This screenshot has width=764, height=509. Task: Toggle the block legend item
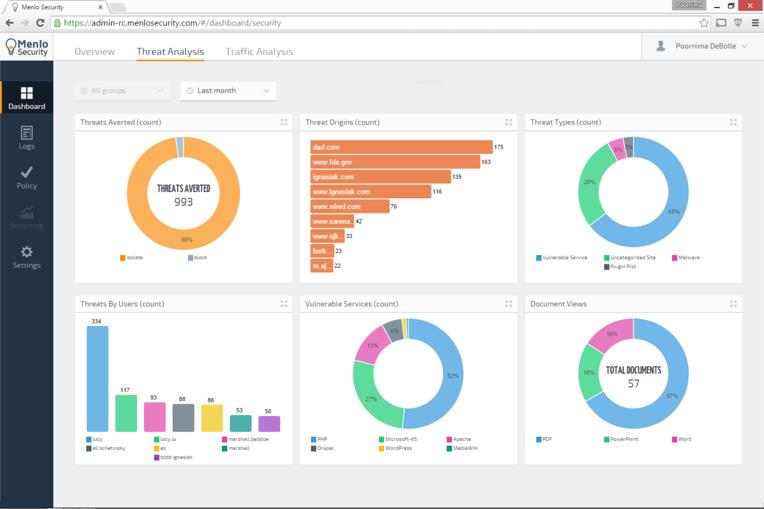click(x=197, y=258)
